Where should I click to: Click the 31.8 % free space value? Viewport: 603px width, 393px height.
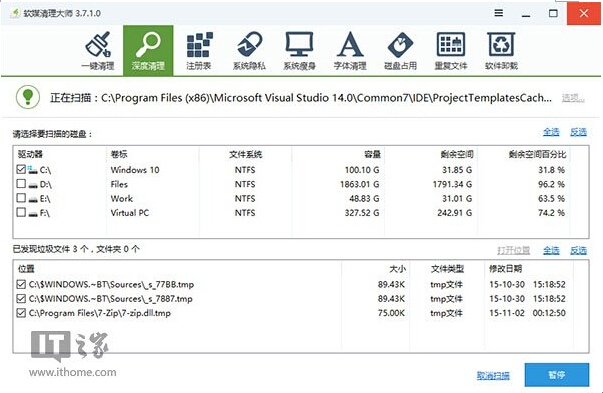pyautogui.click(x=551, y=170)
